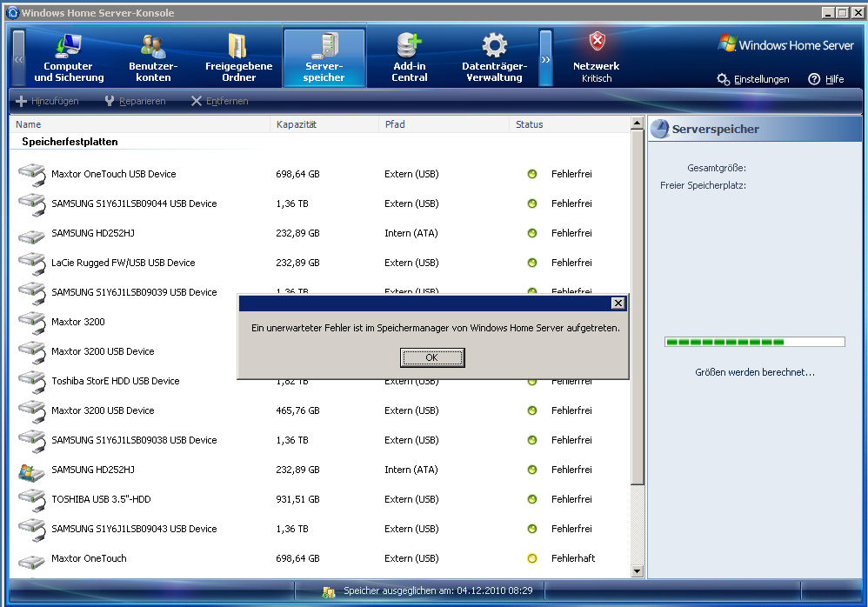
Task: Click the Serverspeicher panel heading
Action: coord(715,130)
